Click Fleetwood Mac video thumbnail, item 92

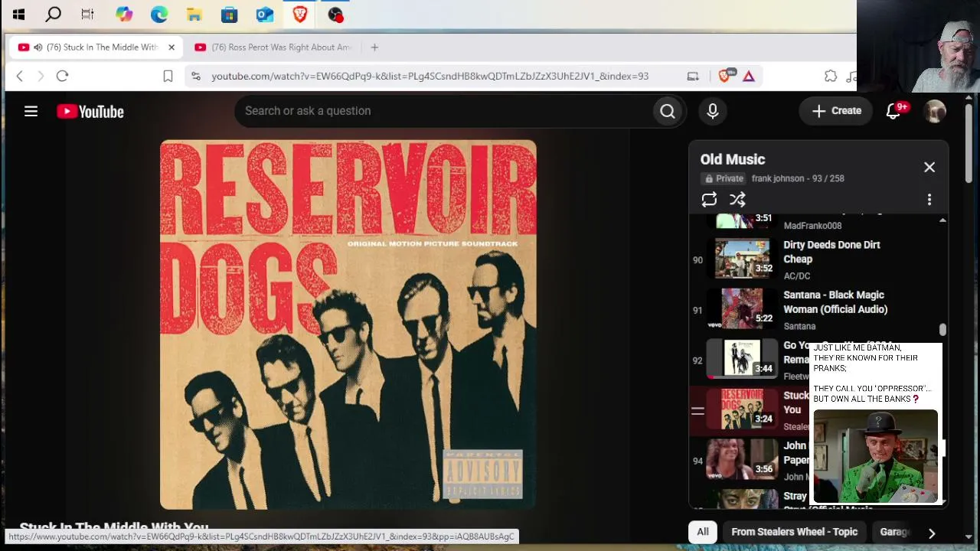pos(742,358)
